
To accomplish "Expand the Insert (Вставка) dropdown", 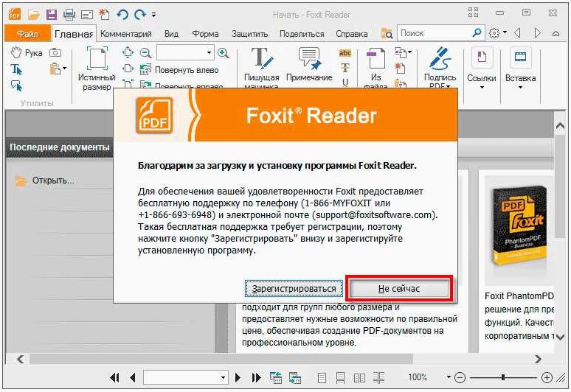I will pyautogui.click(x=520, y=87).
